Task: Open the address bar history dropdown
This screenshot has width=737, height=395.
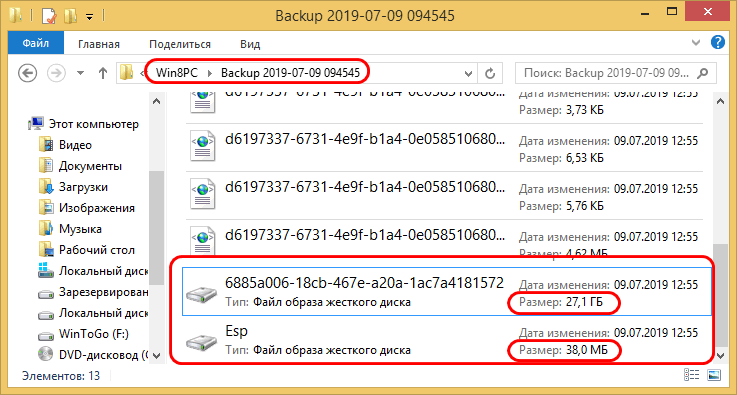Action: [x=468, y=73]
